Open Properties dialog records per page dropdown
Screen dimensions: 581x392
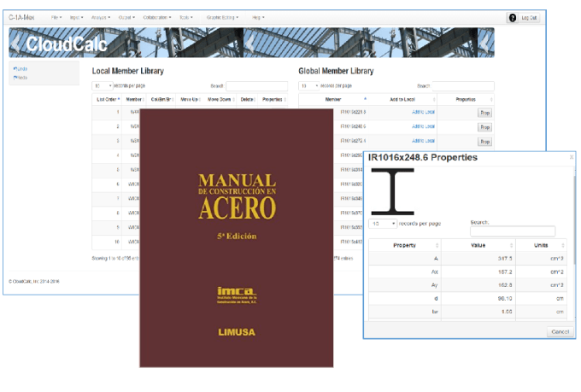pos(382,223)
